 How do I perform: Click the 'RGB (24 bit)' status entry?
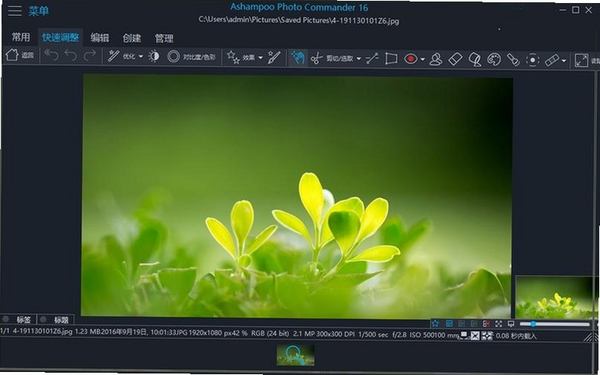click(270, 334)
